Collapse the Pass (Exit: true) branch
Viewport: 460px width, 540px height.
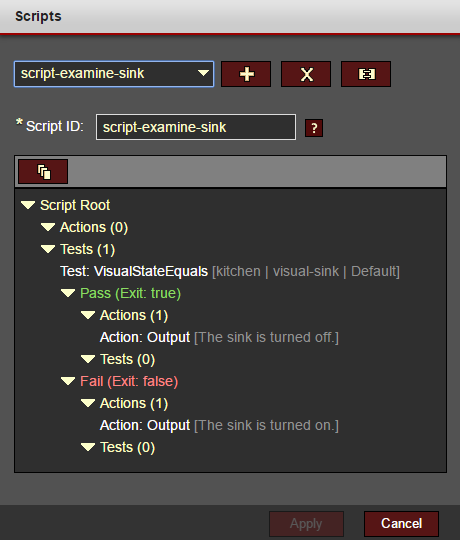click(x=68, y=293)
